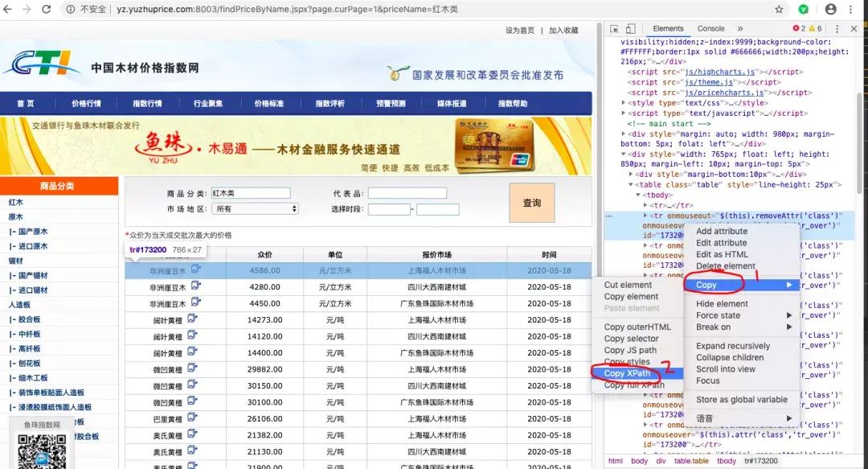Open the 市场地区 dropdown

coord(255,209)
